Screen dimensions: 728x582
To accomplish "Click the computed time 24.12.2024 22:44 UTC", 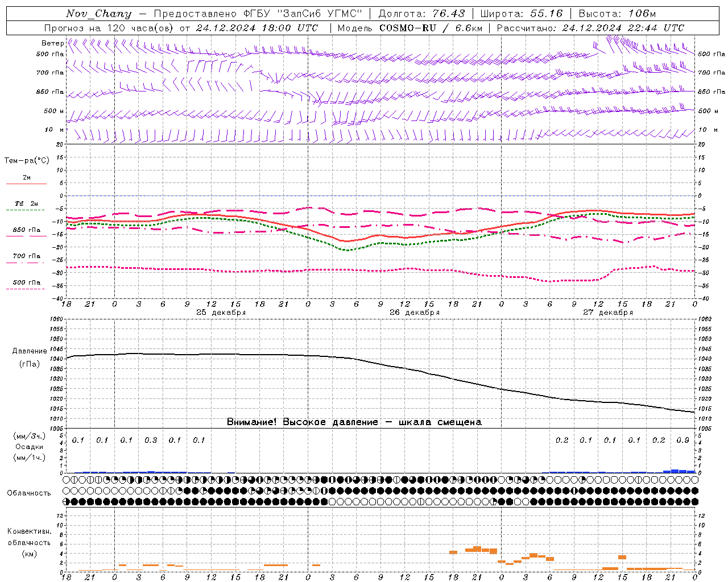I will pos(623,28).
